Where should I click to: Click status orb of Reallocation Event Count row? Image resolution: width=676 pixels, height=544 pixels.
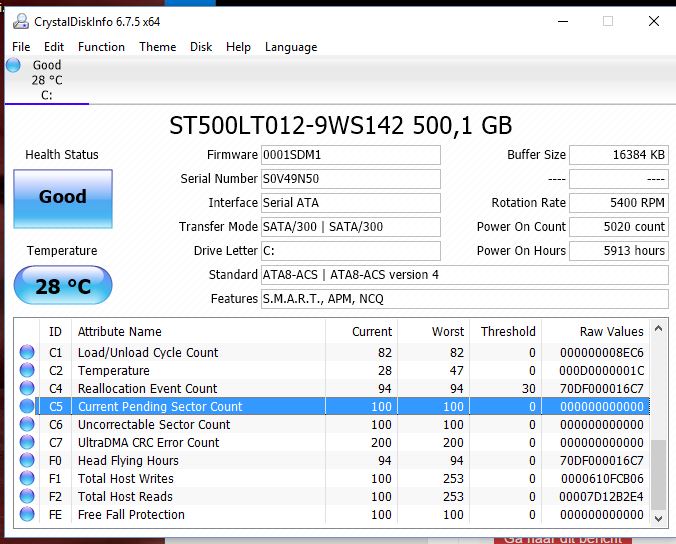[27, 388]
